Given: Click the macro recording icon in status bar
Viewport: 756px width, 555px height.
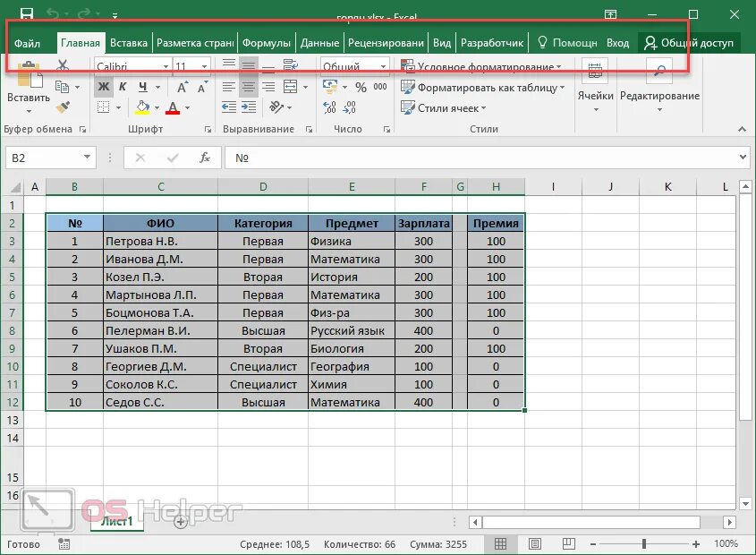Looking at the screenshot, I should coord(64,544).
